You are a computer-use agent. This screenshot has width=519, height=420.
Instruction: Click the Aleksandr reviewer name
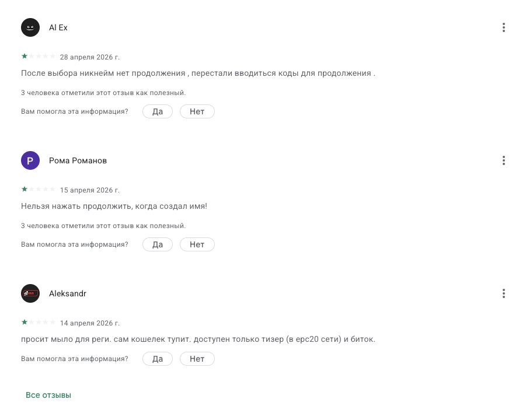(x=68, y=293)
